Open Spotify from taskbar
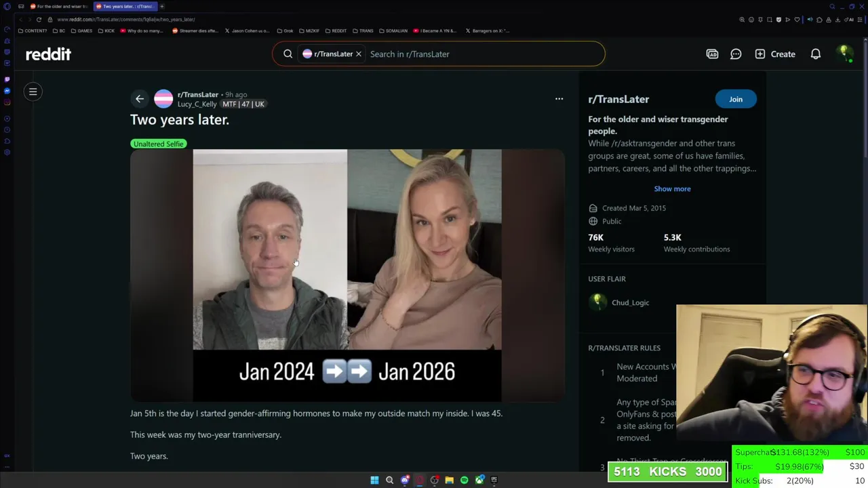 click(464, 480)
